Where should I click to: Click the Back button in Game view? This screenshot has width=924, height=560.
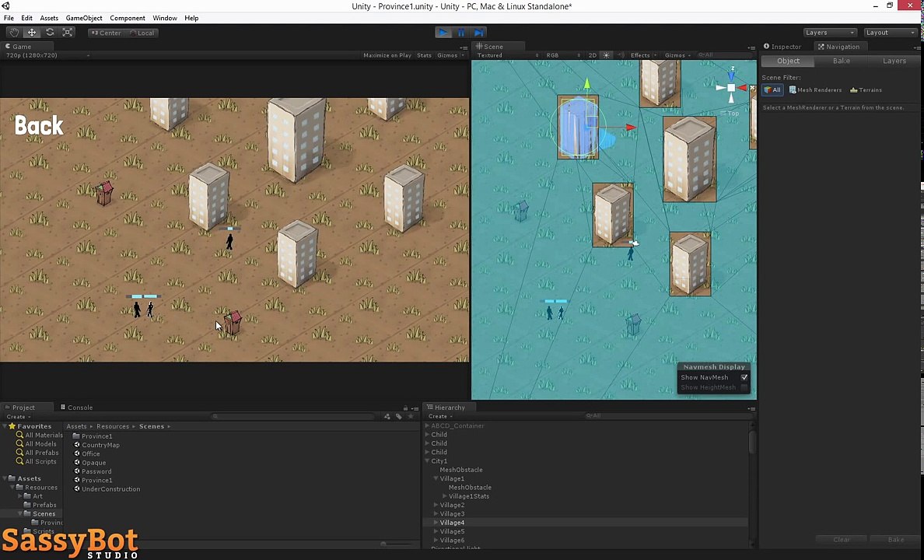(x=39, y=125)
